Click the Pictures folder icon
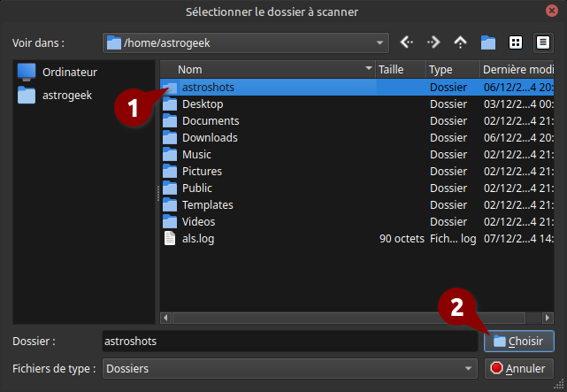Screen dimensions: 567x392 170,172
